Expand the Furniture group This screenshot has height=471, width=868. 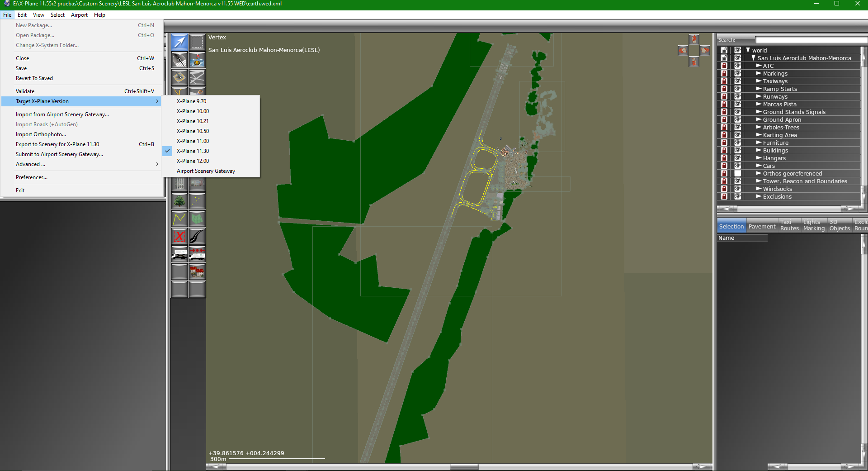[x=759, y=143]
